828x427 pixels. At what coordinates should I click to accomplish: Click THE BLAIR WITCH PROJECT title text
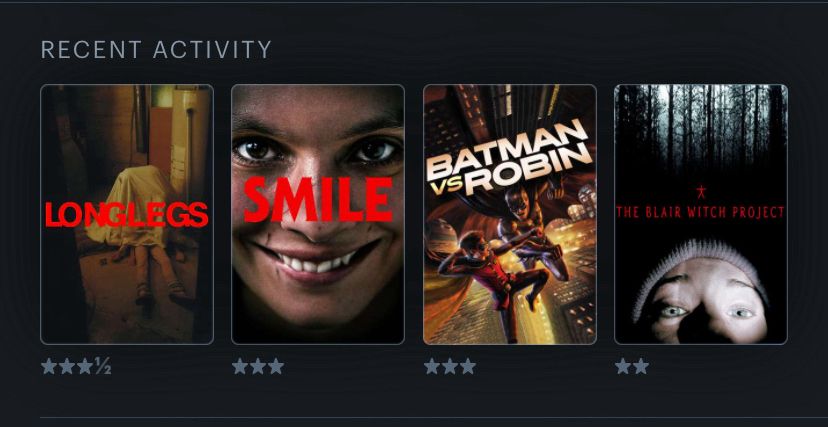[x=701, y=212]
